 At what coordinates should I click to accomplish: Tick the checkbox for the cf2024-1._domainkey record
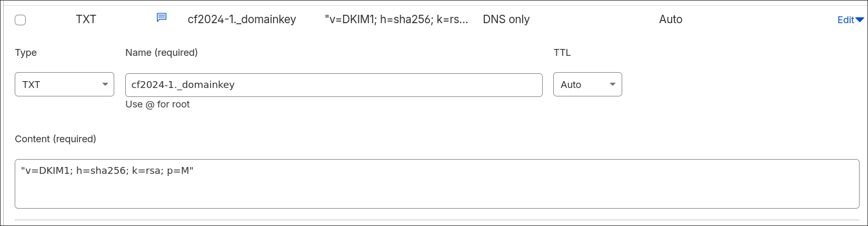point(21,20)
